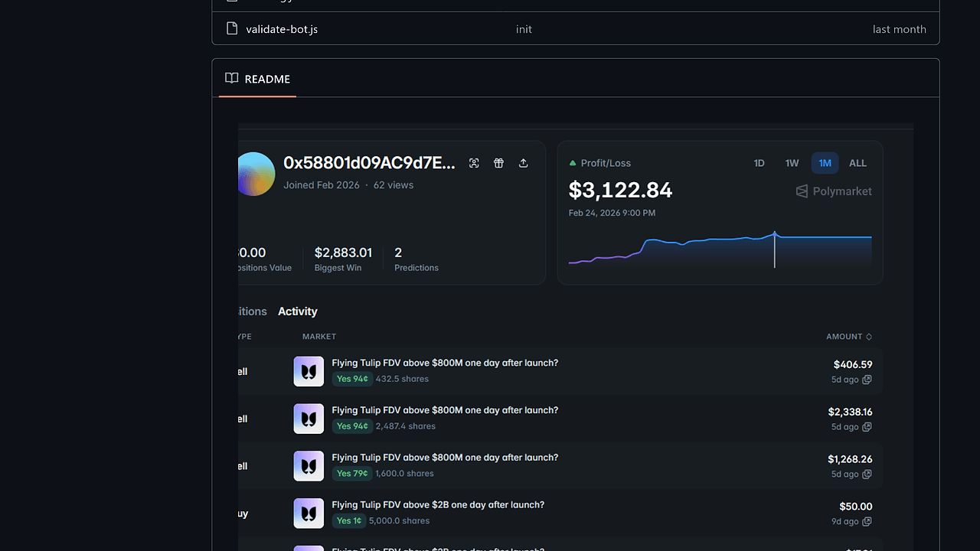Click 'Yes 94¢' badge in 432.5 shares row
Image resolution: width=980 pixels, height=551 pixels.
point(352,379)
